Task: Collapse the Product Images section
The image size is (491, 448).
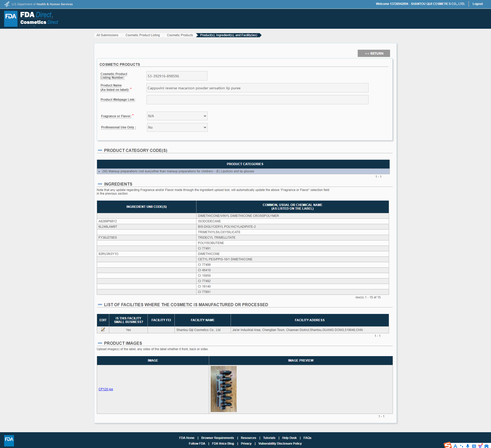Action: pyautogui.click(x=100, y=343)
